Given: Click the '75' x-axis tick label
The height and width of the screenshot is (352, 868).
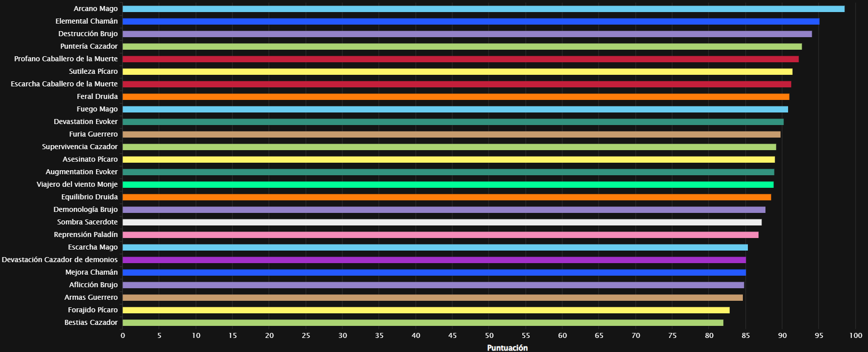Looking at the screenshot, I should click(x=672, y=335).
